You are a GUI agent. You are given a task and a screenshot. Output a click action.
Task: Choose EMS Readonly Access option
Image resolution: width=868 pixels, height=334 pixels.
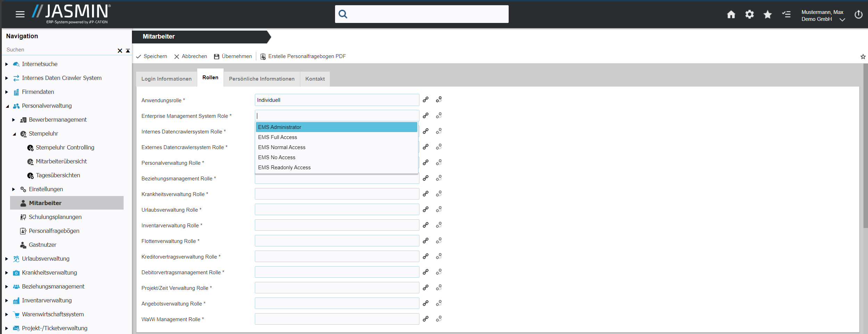coord(284,168)
